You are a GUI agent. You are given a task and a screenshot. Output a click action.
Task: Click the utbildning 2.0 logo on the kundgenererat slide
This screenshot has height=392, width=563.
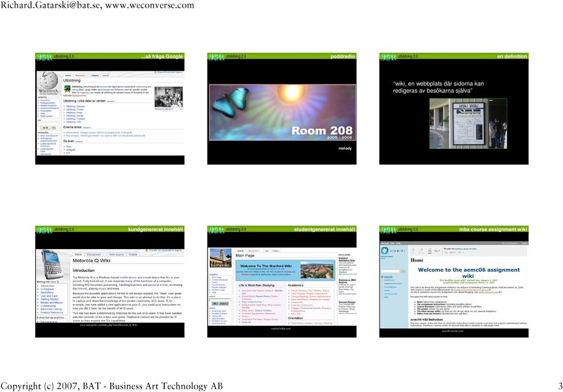pos(55,229)
